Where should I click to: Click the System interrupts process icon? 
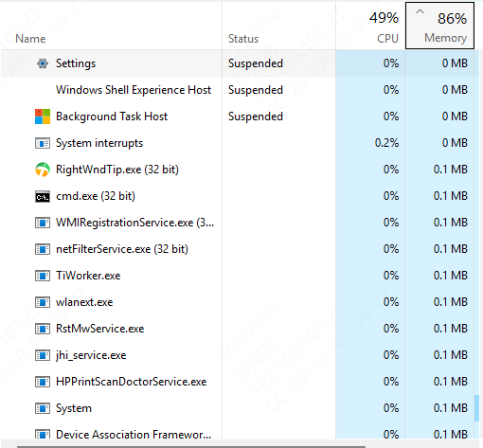point(43,143)
